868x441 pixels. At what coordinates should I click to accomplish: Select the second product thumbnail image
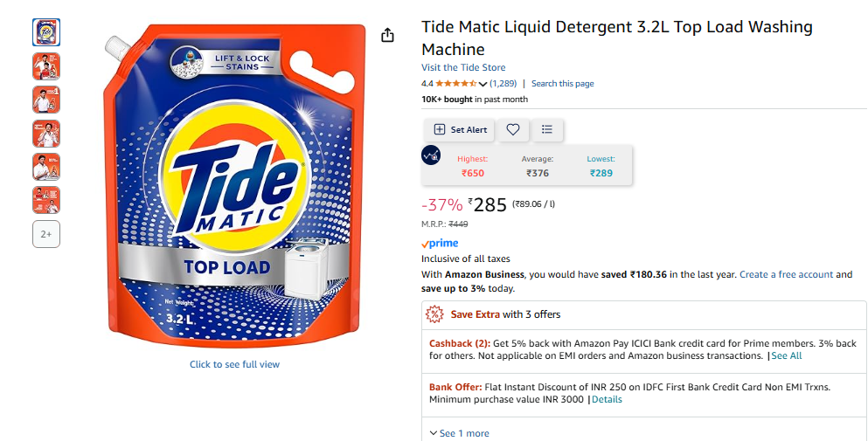[x=46, y=66]
